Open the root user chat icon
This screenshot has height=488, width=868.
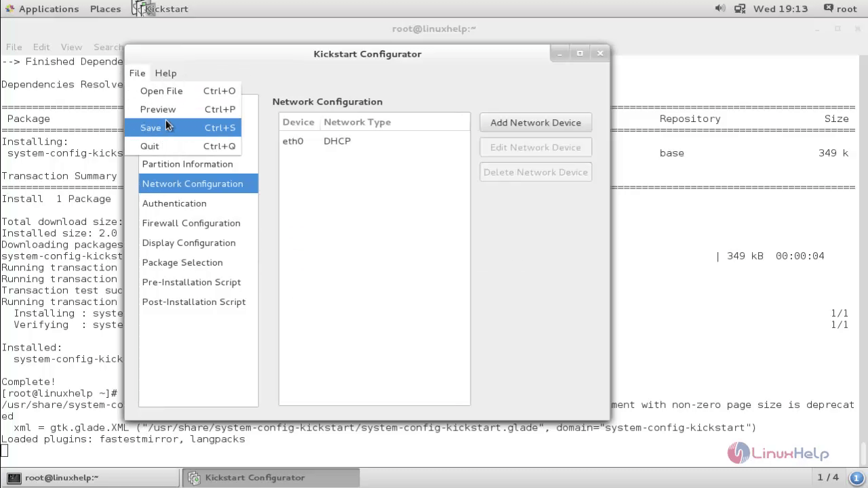pyautogui.click(x=829, y=8)
